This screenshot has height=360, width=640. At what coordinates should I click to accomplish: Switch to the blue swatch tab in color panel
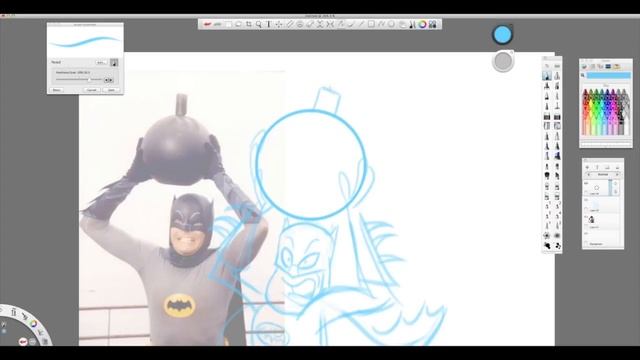608,67
